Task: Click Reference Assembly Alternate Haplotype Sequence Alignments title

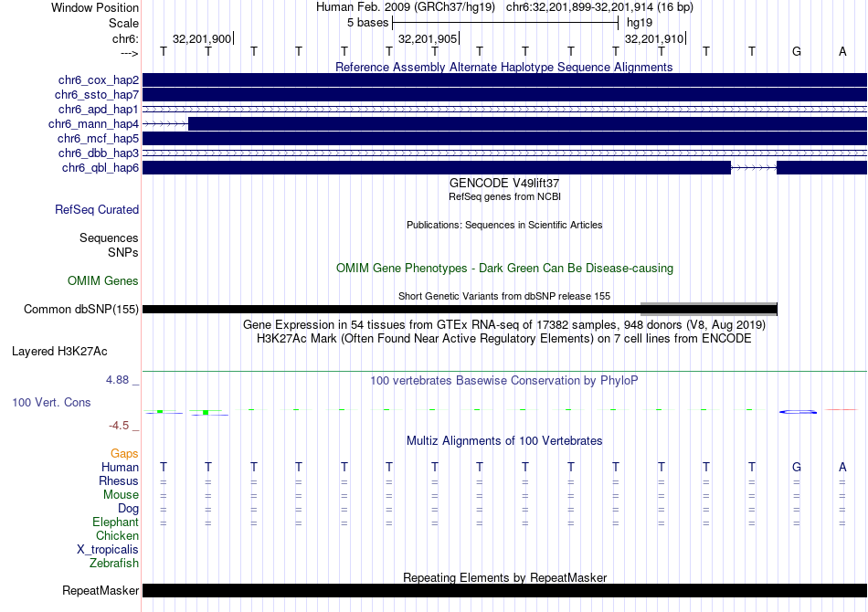Action: tap(504, 67)
